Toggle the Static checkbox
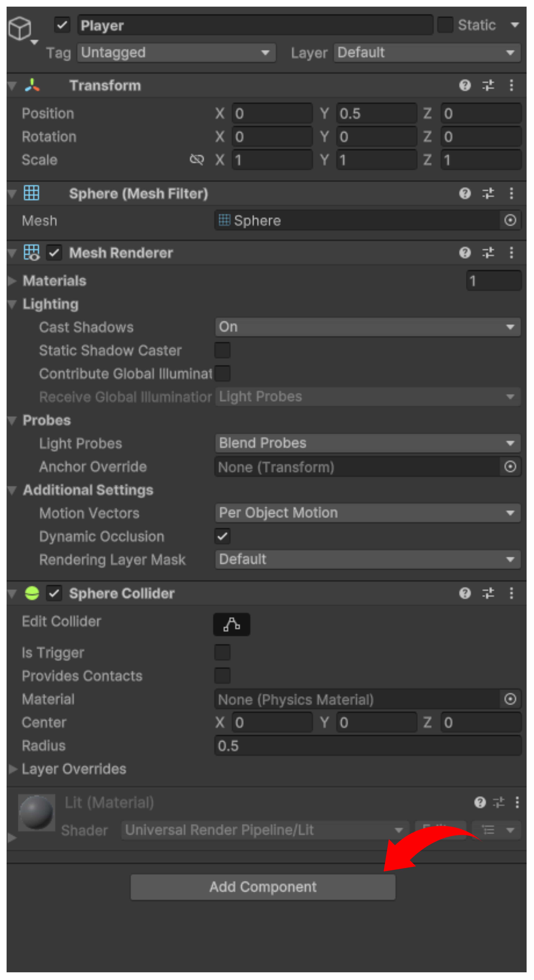The image size is (534, 980). coord(445,25)
